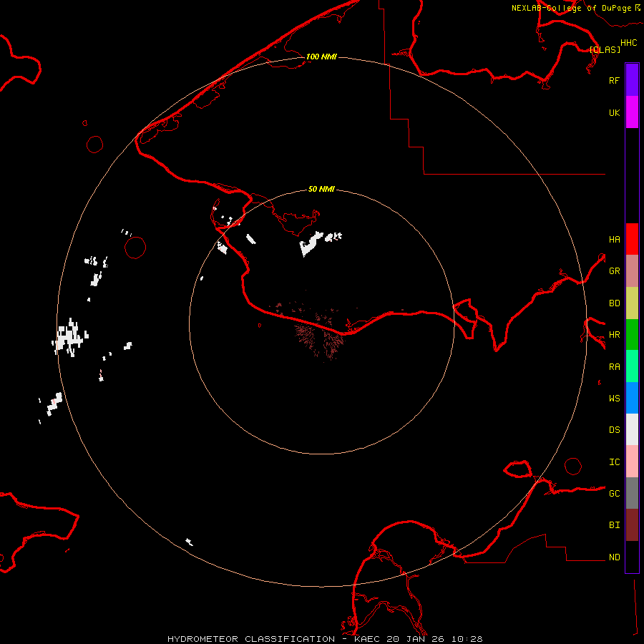Viewport: 644px width, 644px height.
Task: Click the 100 NMI range ring label
Action: [321, 57]
